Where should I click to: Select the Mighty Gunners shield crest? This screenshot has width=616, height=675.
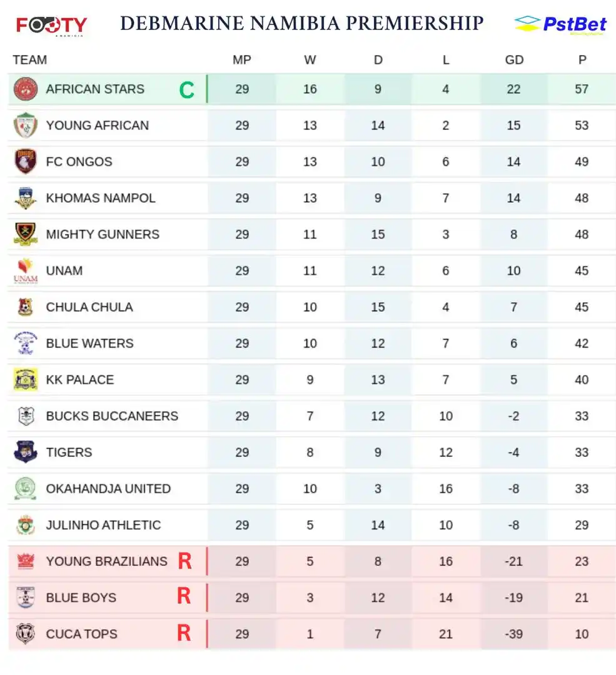[26, 234]
